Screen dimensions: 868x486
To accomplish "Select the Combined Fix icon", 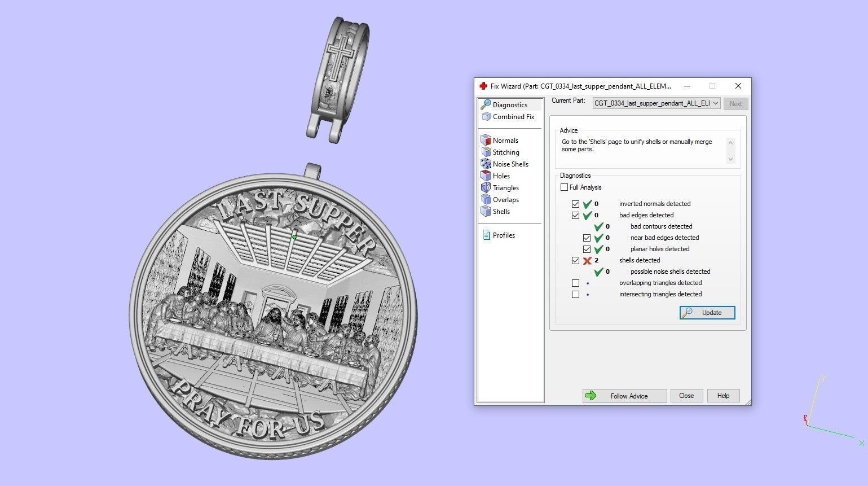I will pyautogui.click(x=486, y=116).
